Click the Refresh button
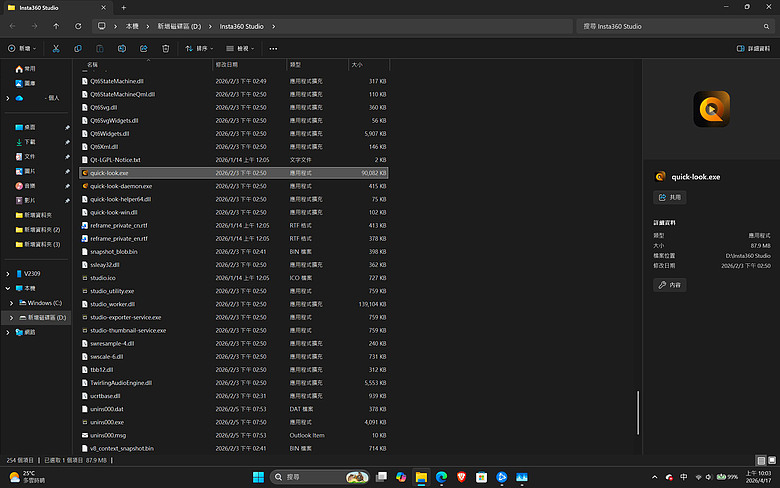This screenshot has height=488, width=780. pos(78,26)
